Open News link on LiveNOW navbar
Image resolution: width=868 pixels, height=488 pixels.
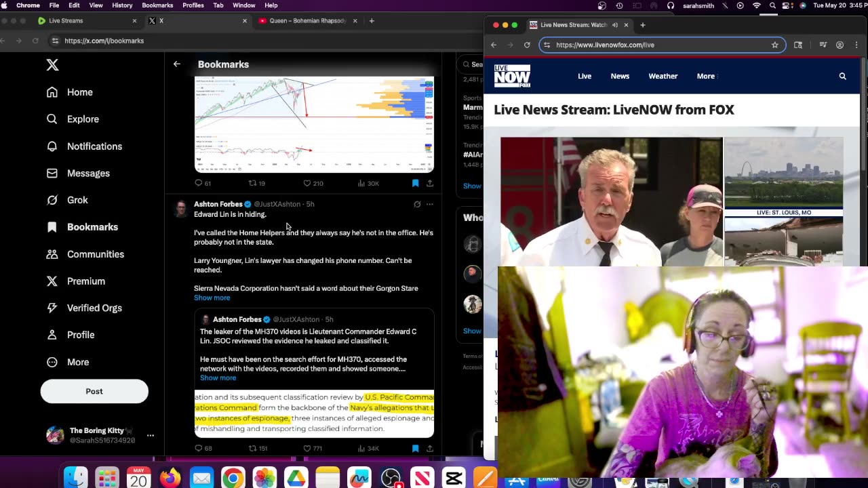coord(620,77)
